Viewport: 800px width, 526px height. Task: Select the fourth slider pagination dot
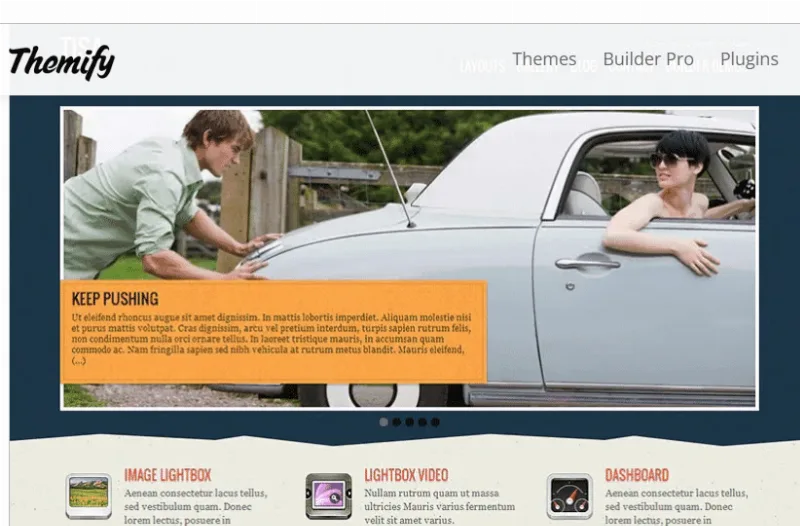coord(422,422)
